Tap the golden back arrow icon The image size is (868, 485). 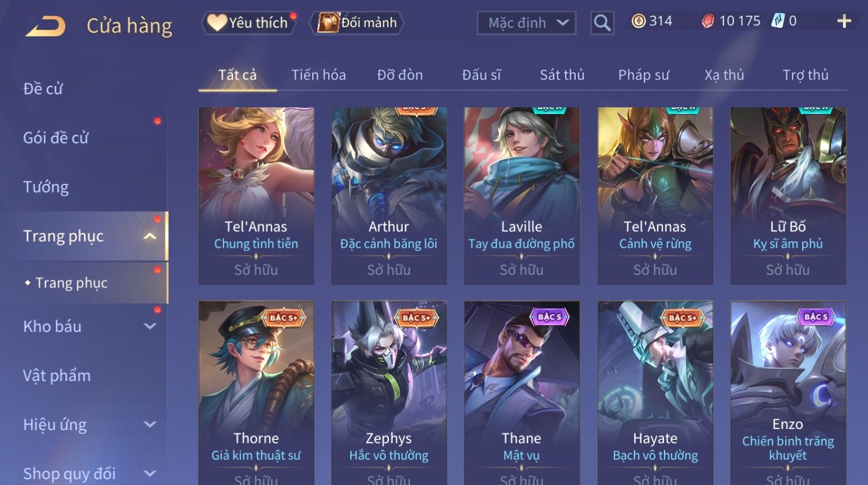point(46,27)
